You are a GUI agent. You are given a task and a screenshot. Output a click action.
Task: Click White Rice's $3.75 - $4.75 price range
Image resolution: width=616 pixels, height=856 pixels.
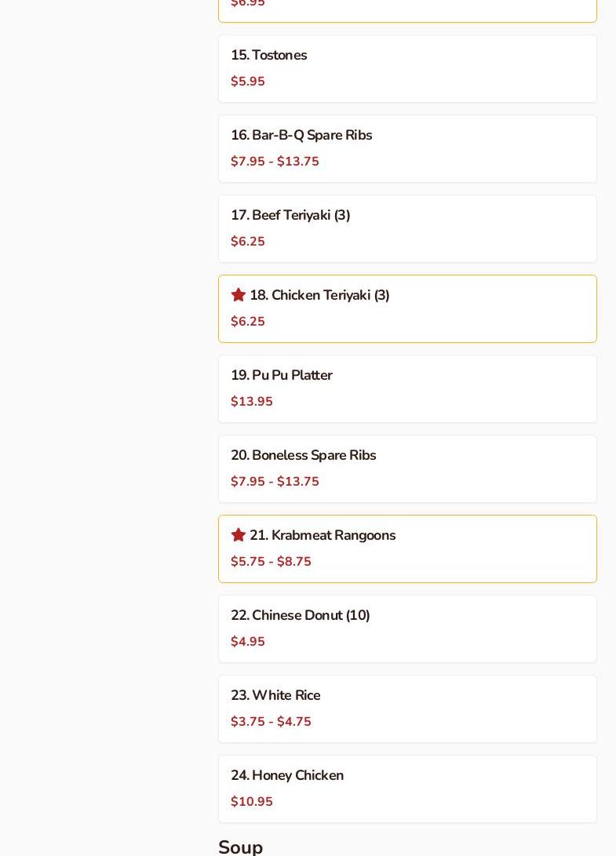pyautogui.click(x=271, y=722)
